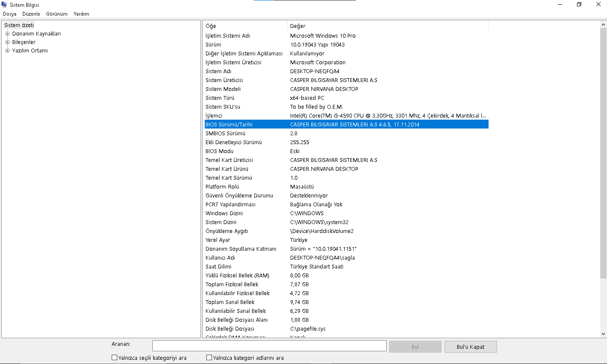Select the Kullanılabilir Fiziksel Bellek row
607x364 pixels.
(346, 293)
